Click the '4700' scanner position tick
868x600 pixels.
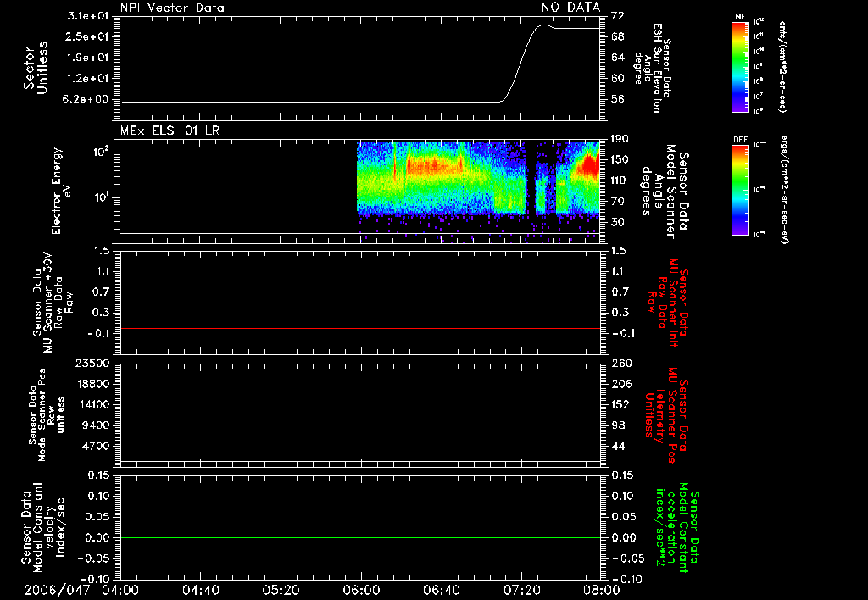[x=96, y=446]
